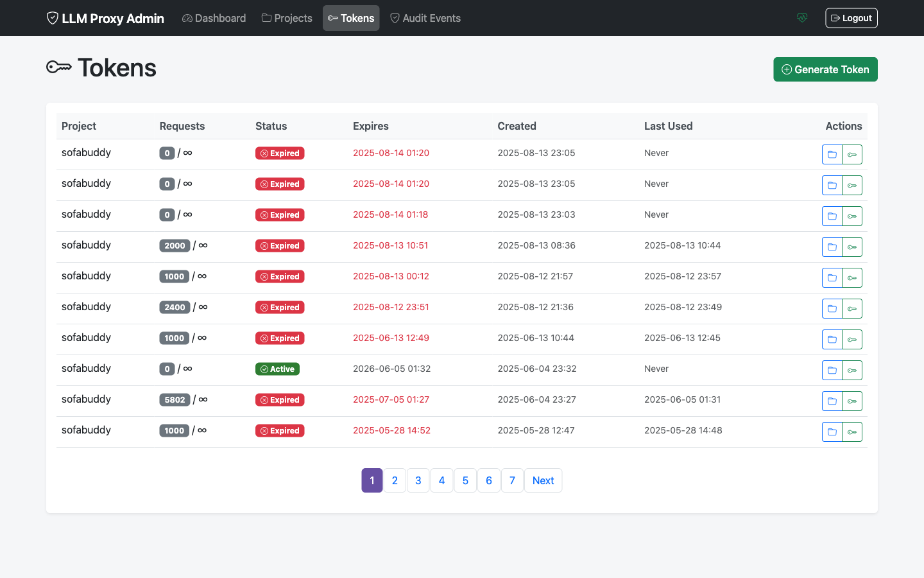Go to the Projects nav item
924x578 pixels.
click(287, 18)
